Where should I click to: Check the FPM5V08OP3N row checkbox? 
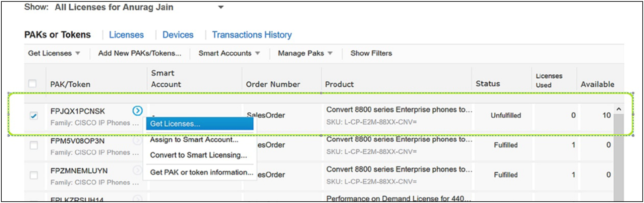point(34,145)
